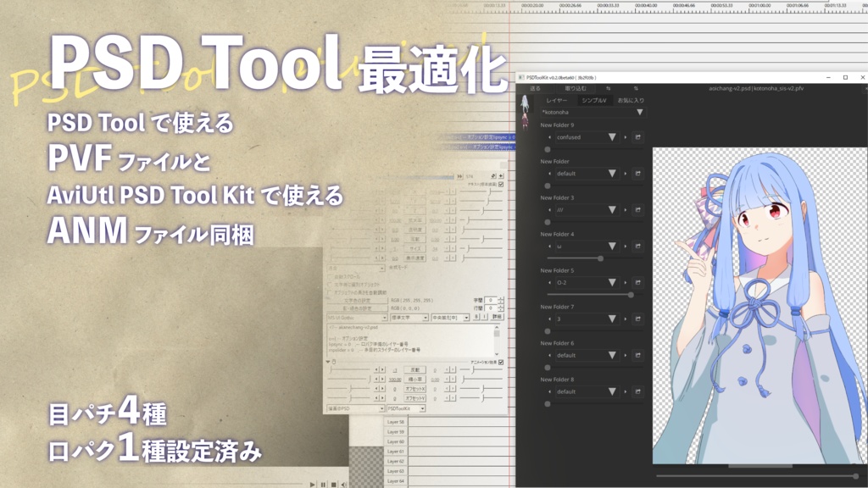Click オフセットX parameter button
The width and height of the screenshot is (868, 488).
coord(415,389)
